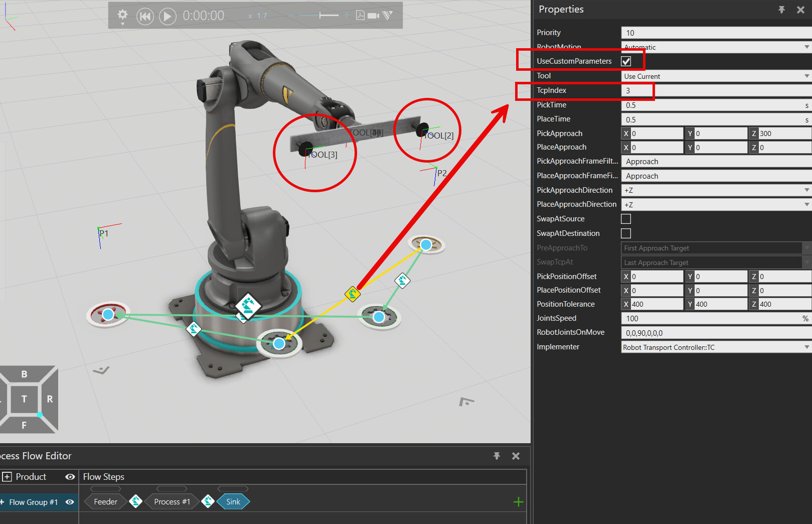
Task: Add a flow step with green plus
Action: [x=518, y=502]
